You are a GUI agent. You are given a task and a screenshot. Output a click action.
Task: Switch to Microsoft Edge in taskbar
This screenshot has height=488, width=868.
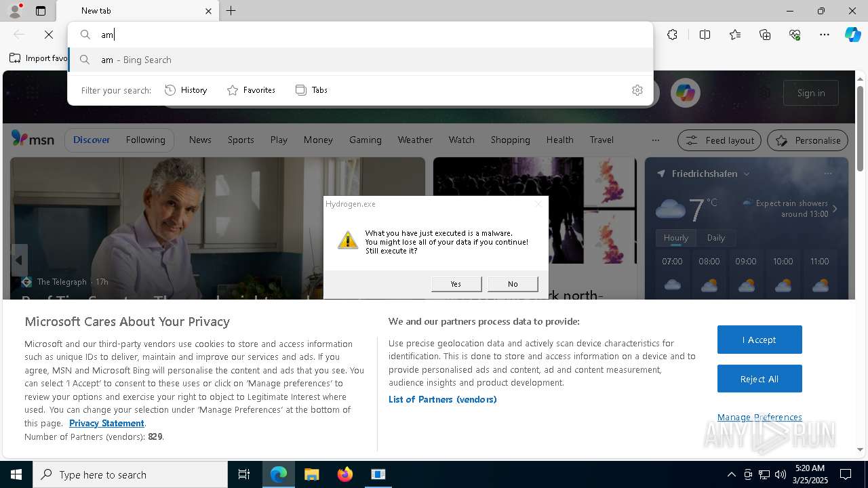pos(279,474)
